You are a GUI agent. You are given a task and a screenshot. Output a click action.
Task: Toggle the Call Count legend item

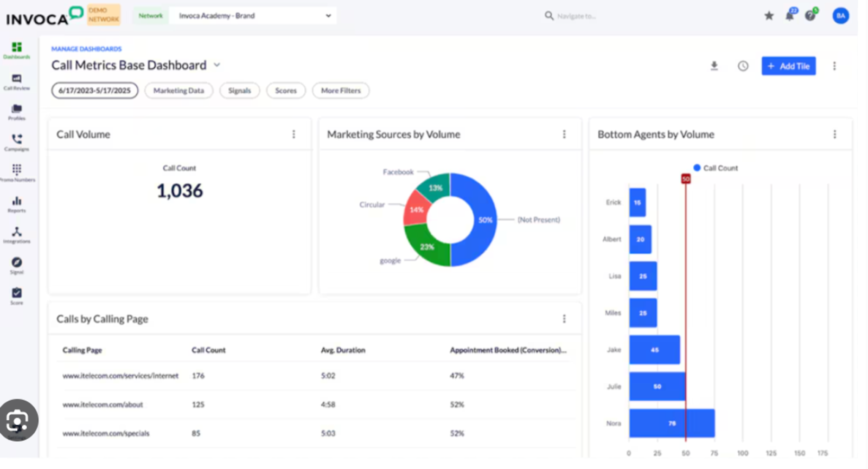tap(716, 168)
